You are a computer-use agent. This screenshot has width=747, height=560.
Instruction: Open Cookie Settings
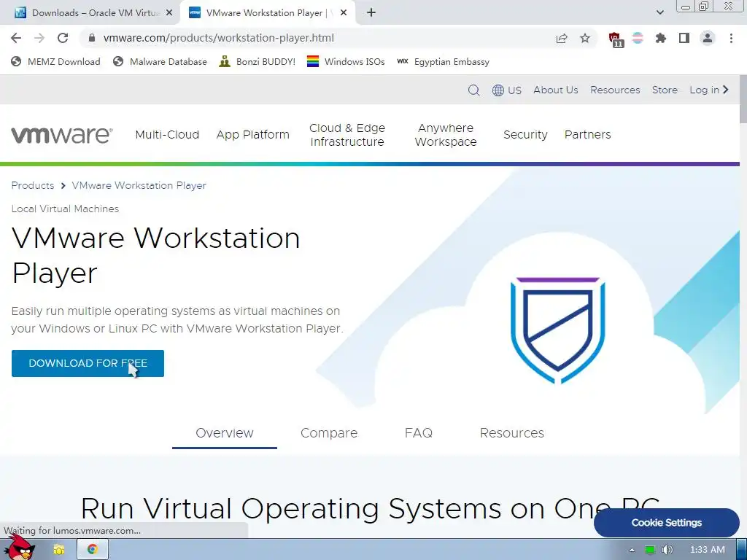667,523
